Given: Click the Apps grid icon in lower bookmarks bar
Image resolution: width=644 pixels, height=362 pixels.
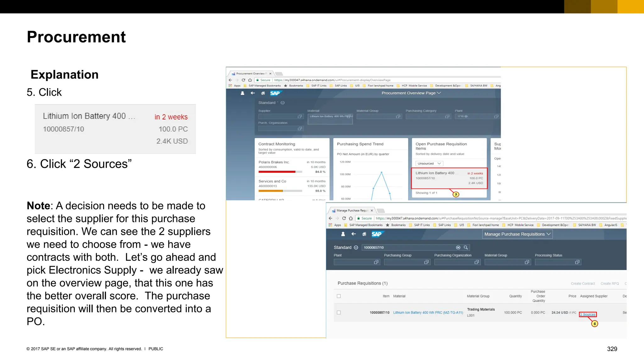Looking at the screenshot, I should tap(330, 225).
